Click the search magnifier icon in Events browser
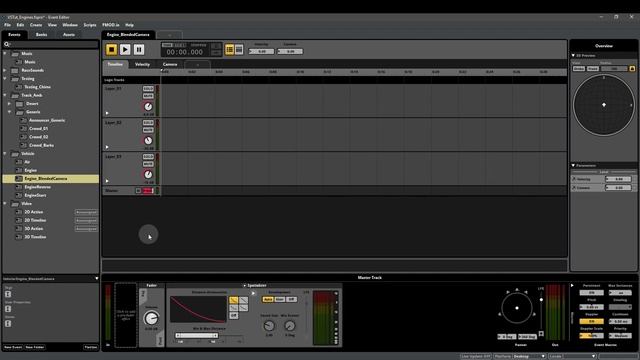Screen dimensions: 640x360 pos(7,44)
